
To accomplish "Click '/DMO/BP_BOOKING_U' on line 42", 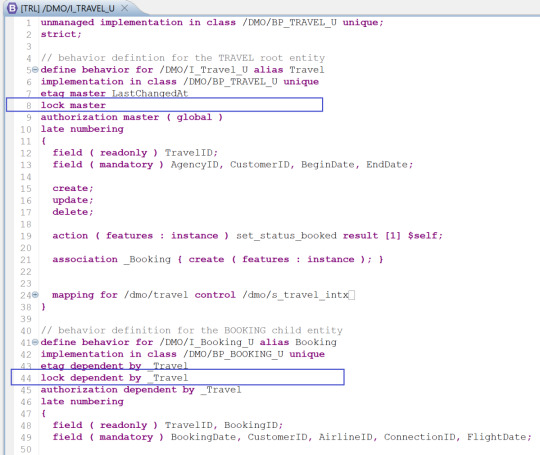I will pyautogui.click(x=233, y=354).
